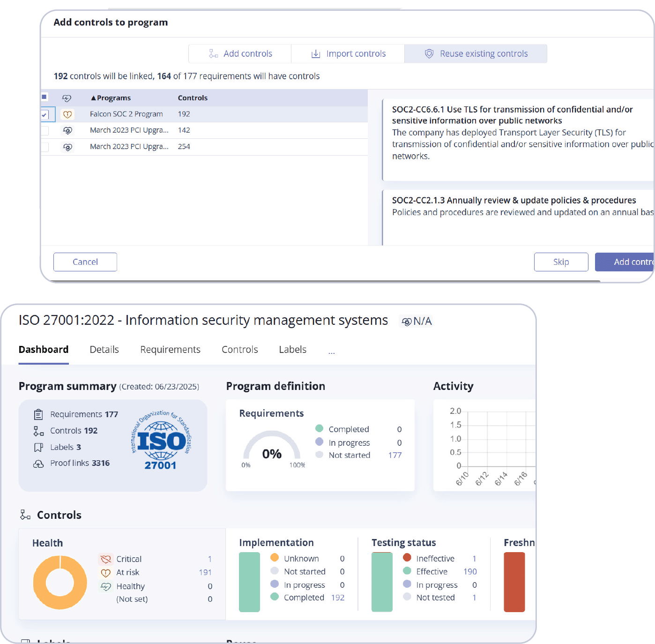Click the Critical health broken-heart icon
Viewport: 655px width, 644px height.
(106, 559)
